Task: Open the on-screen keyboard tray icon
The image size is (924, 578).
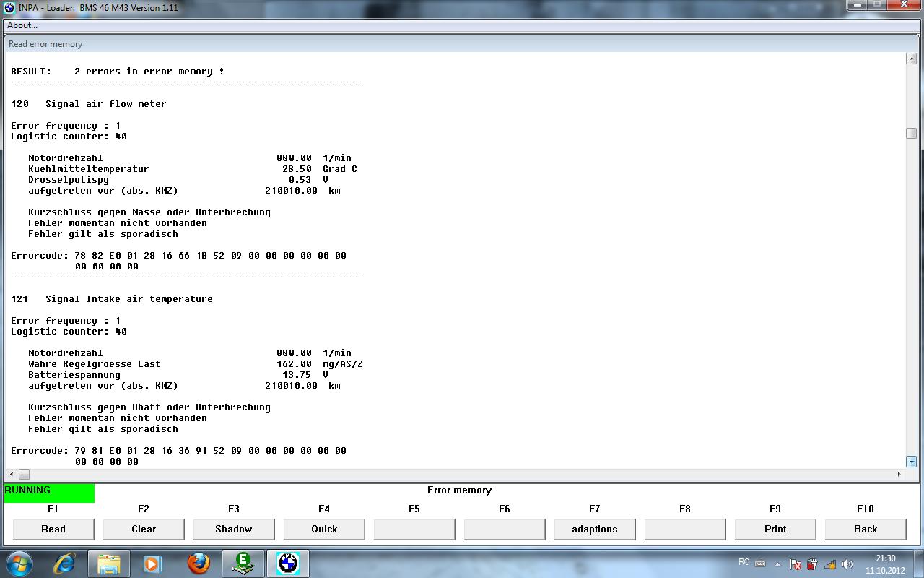Action: click(760, 564)
